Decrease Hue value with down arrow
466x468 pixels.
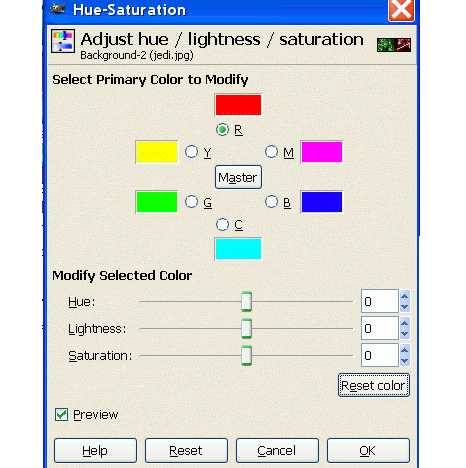[x=405, y=307]
